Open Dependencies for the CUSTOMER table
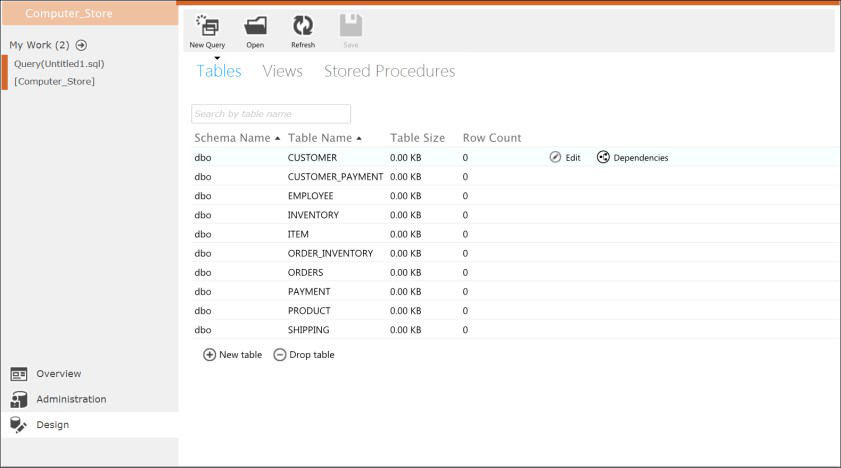The height and width of the screenshot is (468, 841). coord(603,157)
